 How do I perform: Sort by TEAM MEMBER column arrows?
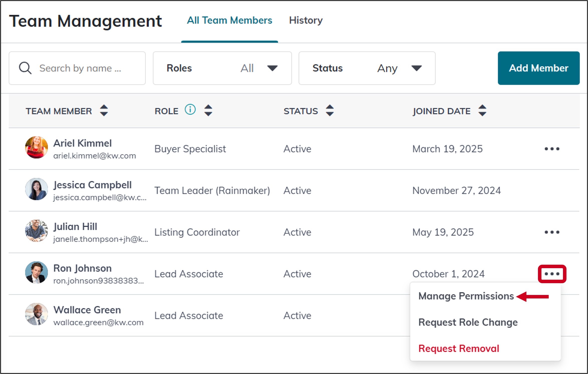coord(104,110)
